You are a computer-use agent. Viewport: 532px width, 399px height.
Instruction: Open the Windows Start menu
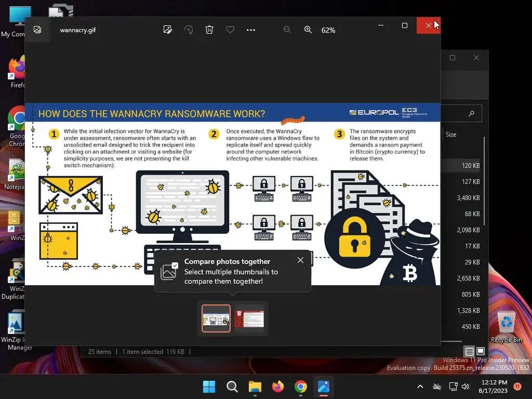209,387
